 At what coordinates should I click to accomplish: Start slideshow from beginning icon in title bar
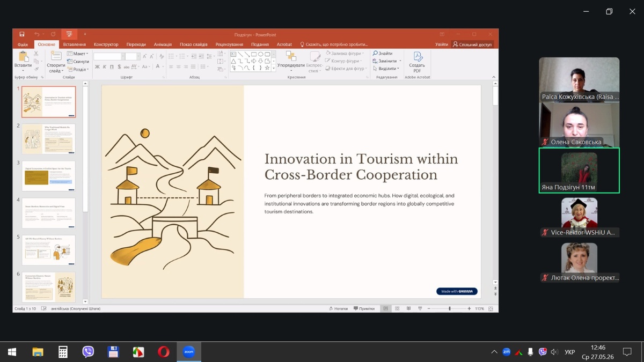point(69,34)
